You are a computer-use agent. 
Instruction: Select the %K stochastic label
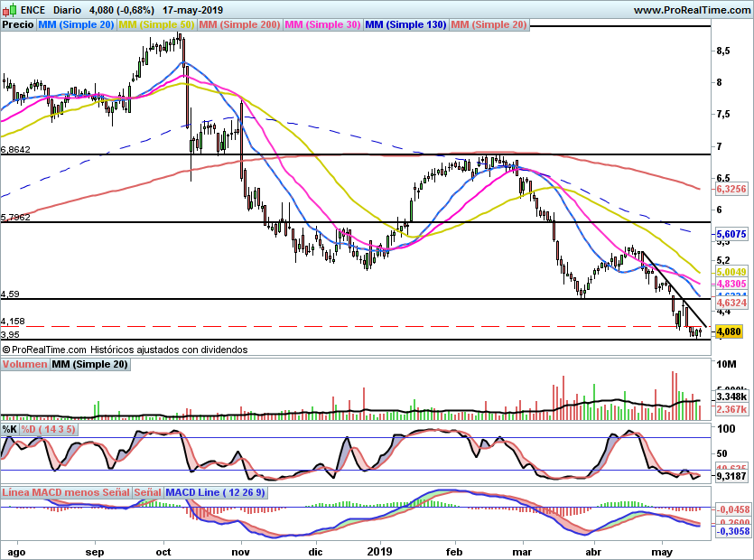[x=10, y=429]
